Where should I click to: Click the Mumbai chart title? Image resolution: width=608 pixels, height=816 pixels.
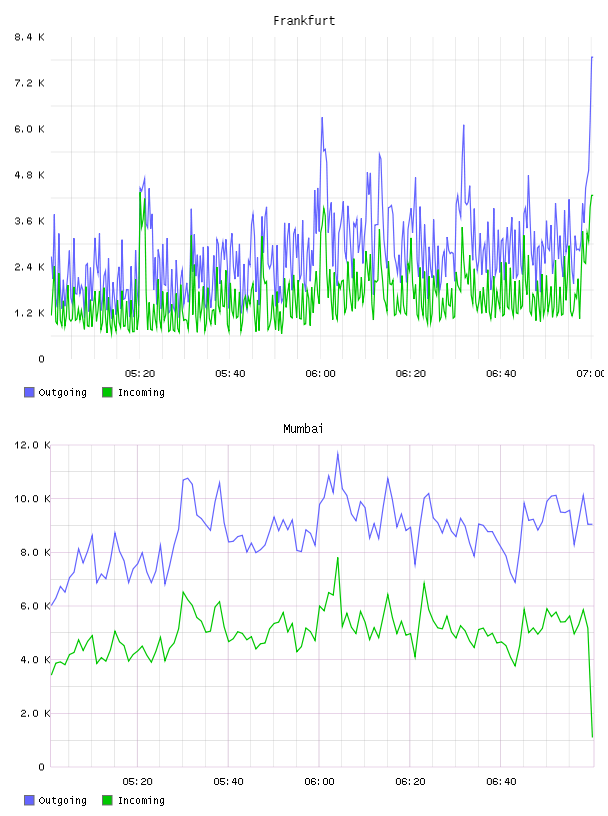(x=303, y=429)
